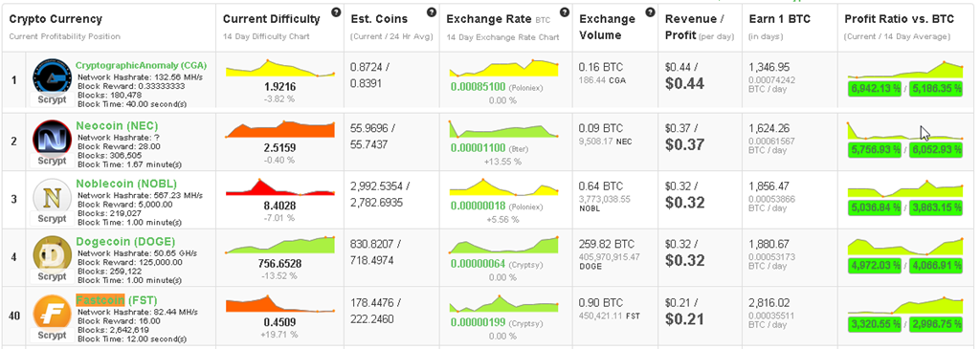Click Dogecoin 14 day difficulty chart
The image size is (980, 349).
280,244
